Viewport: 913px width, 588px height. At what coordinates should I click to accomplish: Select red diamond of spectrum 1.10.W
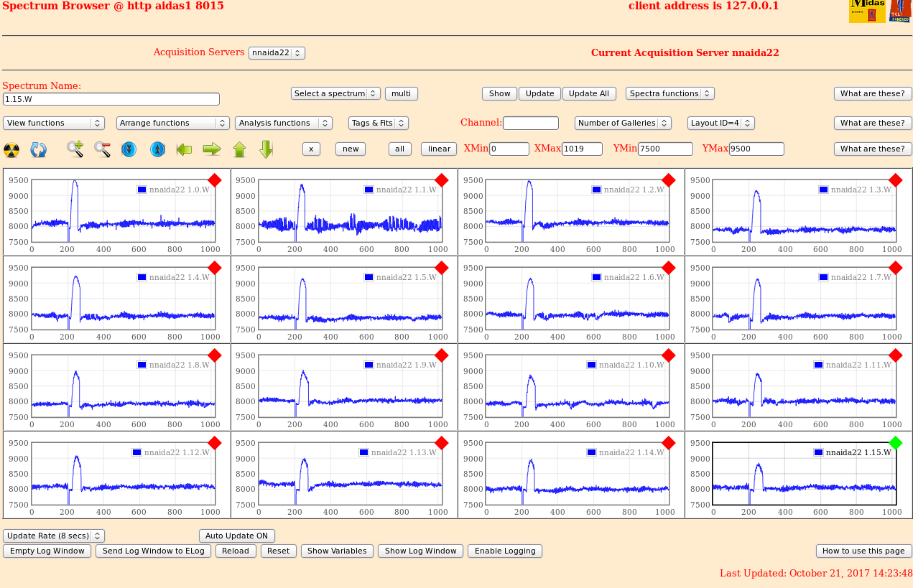pyautogui.click(x=668, y=355)
